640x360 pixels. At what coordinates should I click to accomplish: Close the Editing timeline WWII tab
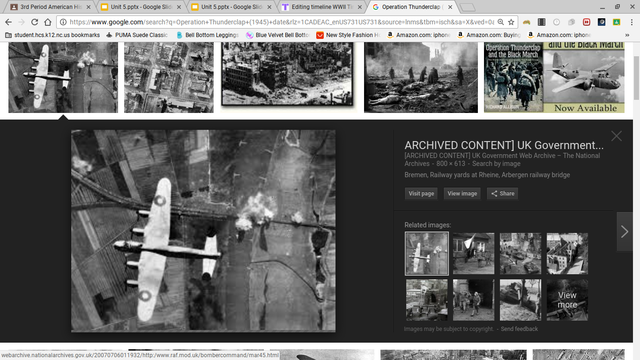click(x=360, y=7)
